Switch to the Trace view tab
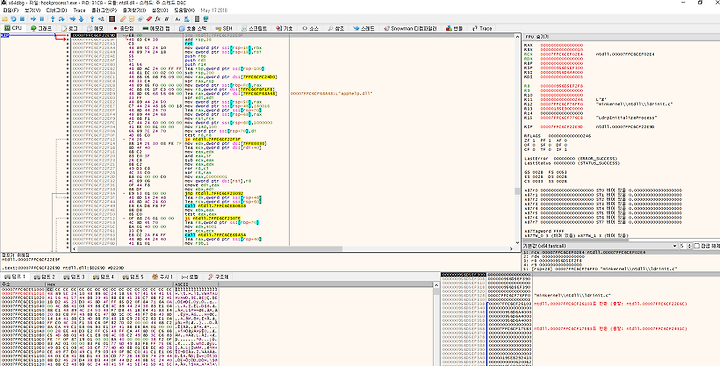 pyautogui.click(x=482, y=28)
